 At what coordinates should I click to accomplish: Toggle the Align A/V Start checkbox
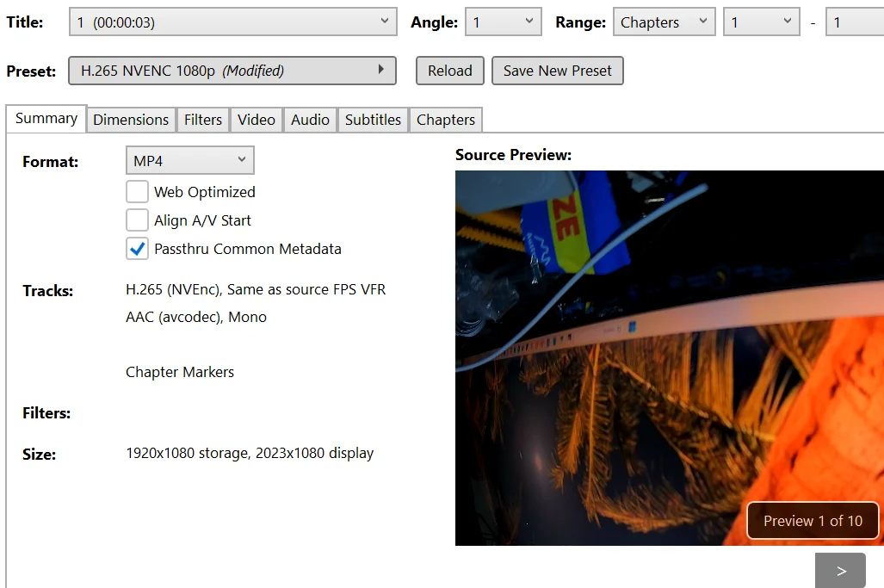[138, 220]
